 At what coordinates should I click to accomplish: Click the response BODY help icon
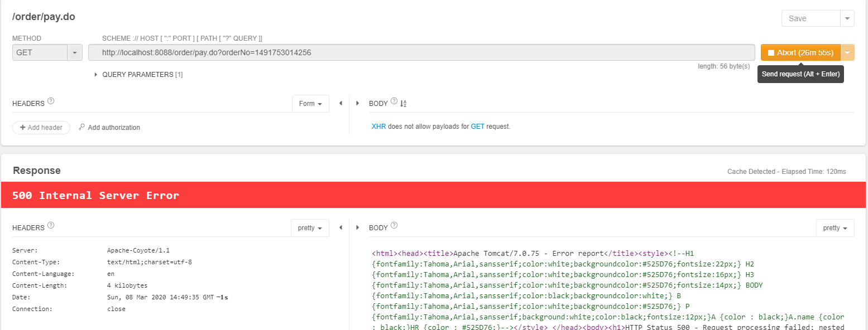pos(394,226)
